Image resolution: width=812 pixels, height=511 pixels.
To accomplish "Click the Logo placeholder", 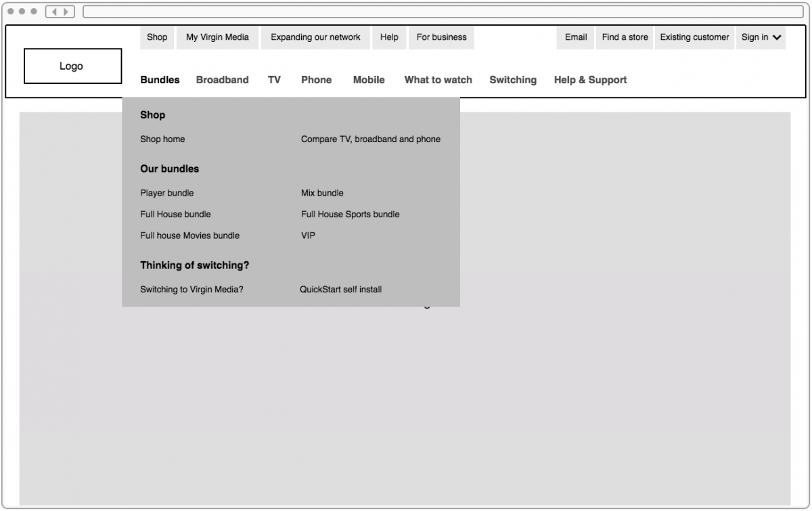I will pyautogui.click(x=72, y=66).
